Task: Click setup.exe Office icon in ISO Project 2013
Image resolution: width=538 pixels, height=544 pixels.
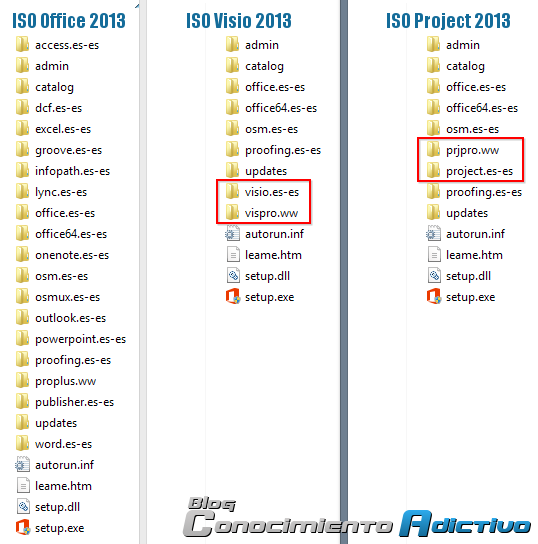Action: [x=434, y=297]
